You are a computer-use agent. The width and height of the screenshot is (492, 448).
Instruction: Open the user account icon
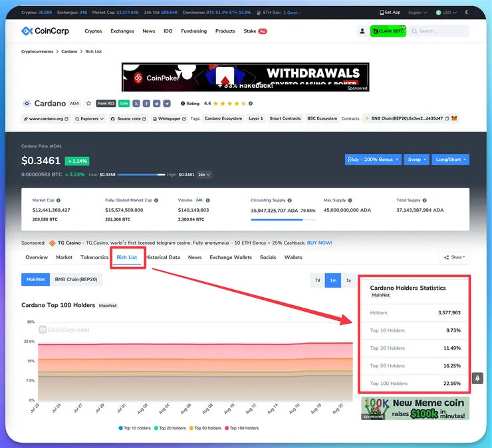[362, 31]
